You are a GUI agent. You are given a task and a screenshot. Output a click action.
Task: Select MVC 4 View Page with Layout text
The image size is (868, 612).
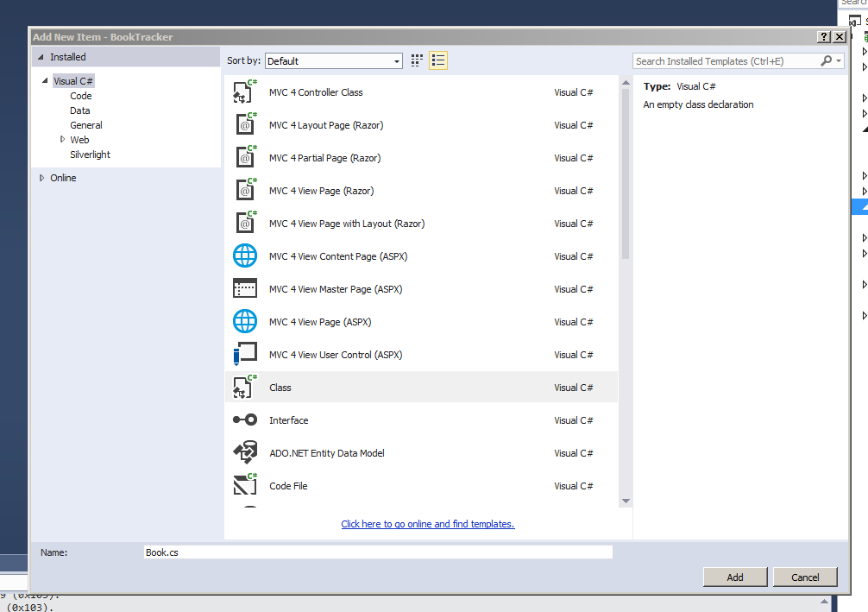347,224
